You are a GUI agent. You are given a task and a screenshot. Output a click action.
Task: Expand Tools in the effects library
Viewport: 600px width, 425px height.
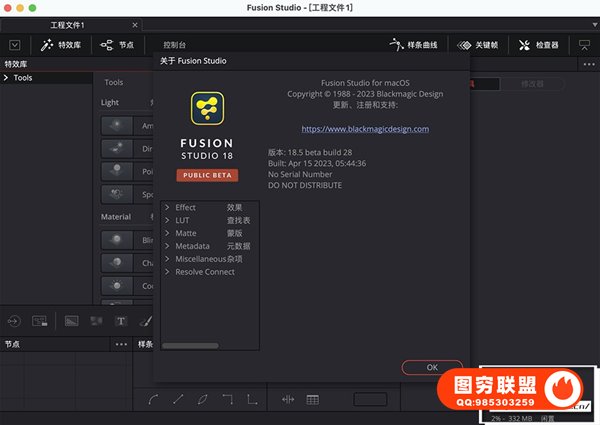[6, 78]
